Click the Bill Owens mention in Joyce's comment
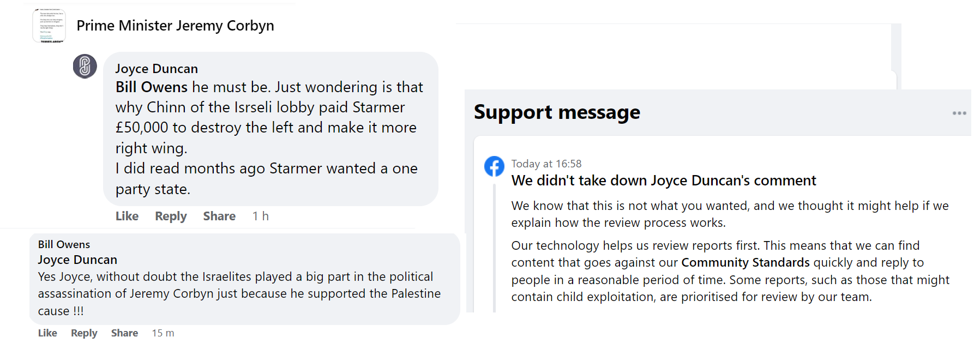Viewport: 980px width, 349px height. [151, 87]
